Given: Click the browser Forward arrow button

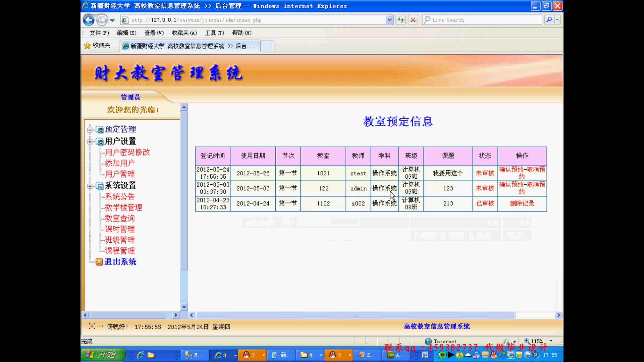Looking at the screenshot, I should tap(102, 20).
